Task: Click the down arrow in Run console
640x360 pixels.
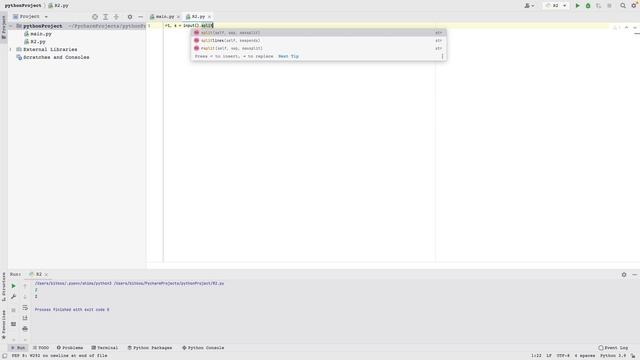Action: coord(25,297)
